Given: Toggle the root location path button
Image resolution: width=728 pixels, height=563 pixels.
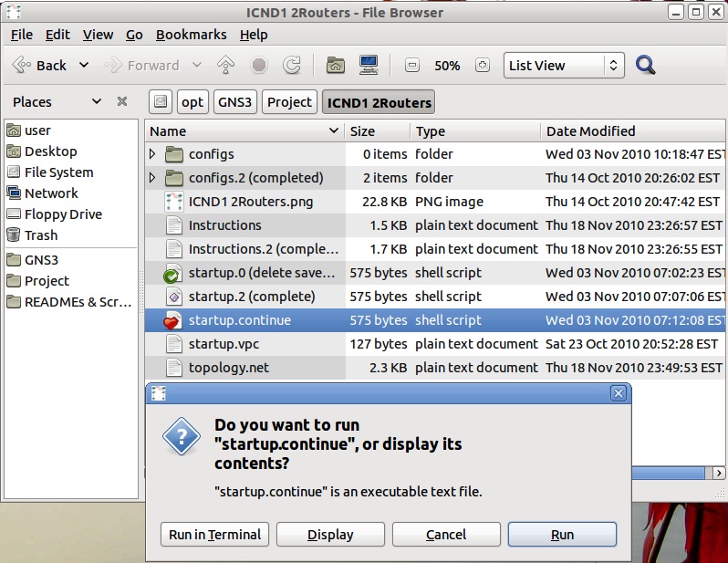Looking at the screenshot, I should coord(160,102).
